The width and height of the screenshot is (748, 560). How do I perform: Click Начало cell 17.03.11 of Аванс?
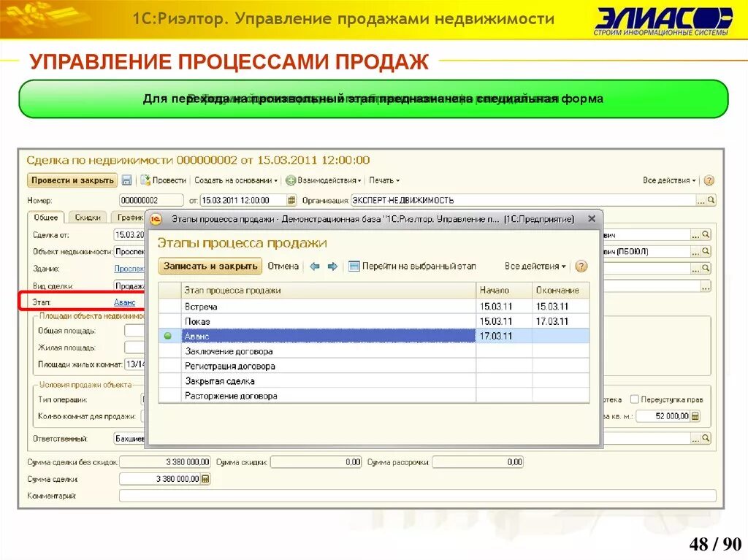504,337
